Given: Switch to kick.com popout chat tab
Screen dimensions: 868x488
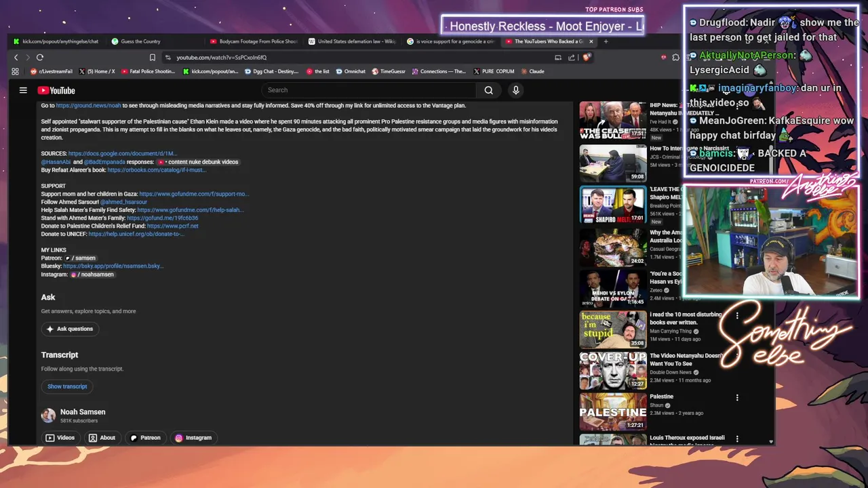Looking at the screenshot, I should tap(56, 41).
